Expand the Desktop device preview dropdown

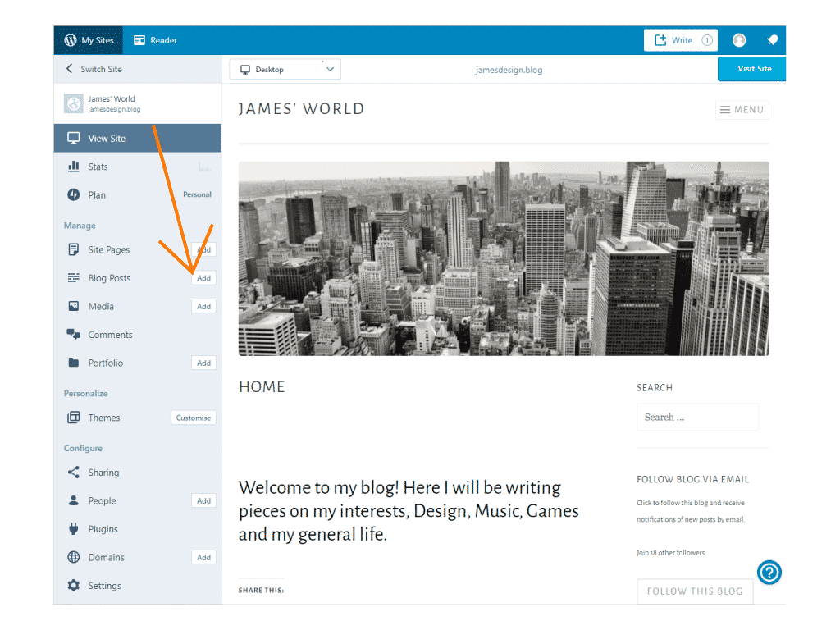[x=285, y=69]
